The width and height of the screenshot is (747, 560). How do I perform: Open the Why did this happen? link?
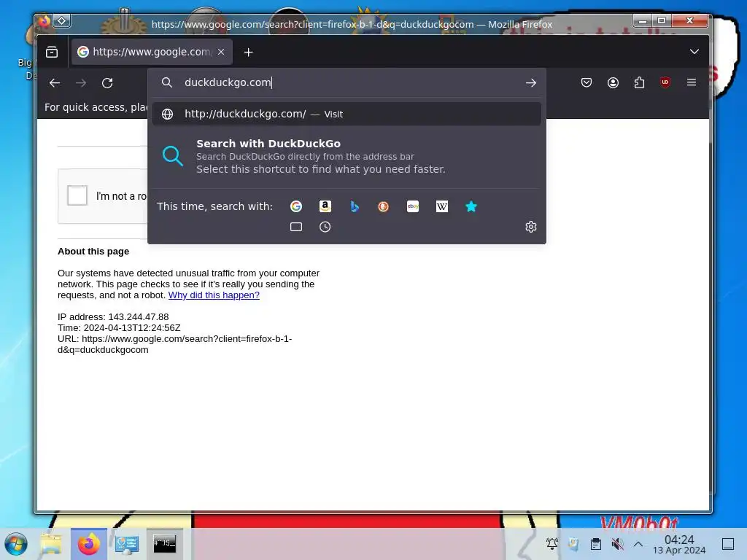(x=214, y=295)
